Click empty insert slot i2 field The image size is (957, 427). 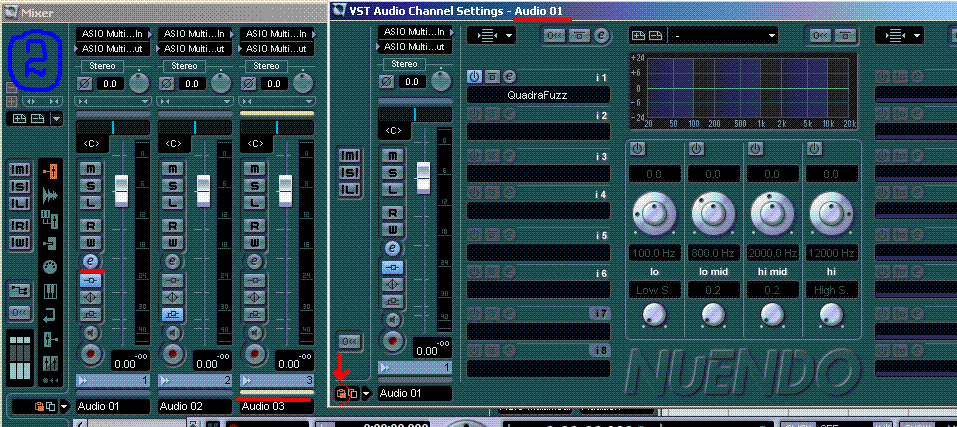tap(538, 132)
